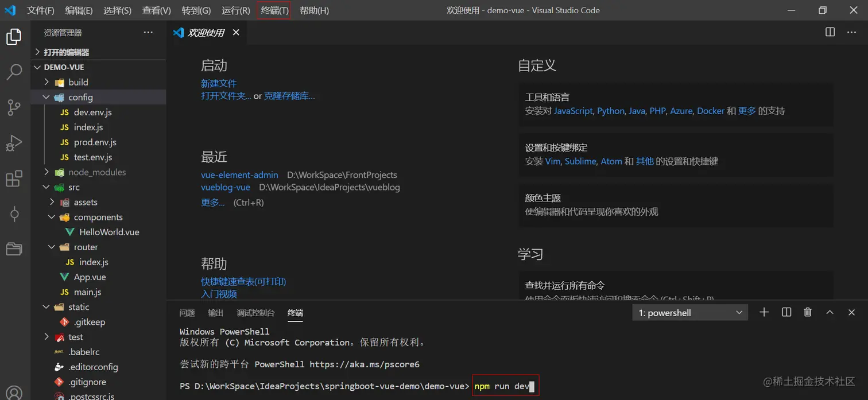Select the Explorer icon in the activity bar
868x400 pixels.
tap(14, 36)
